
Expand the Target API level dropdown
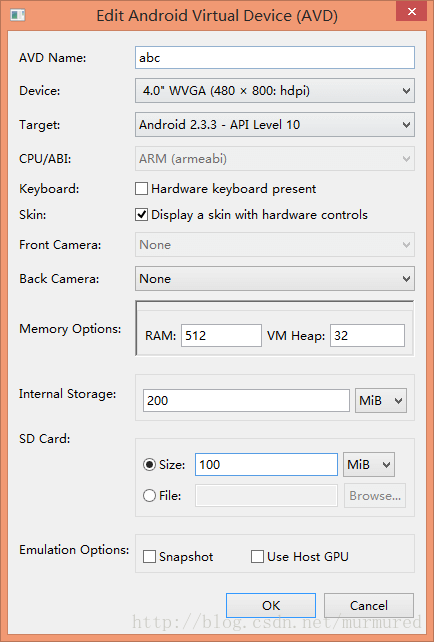click(275, 124)
